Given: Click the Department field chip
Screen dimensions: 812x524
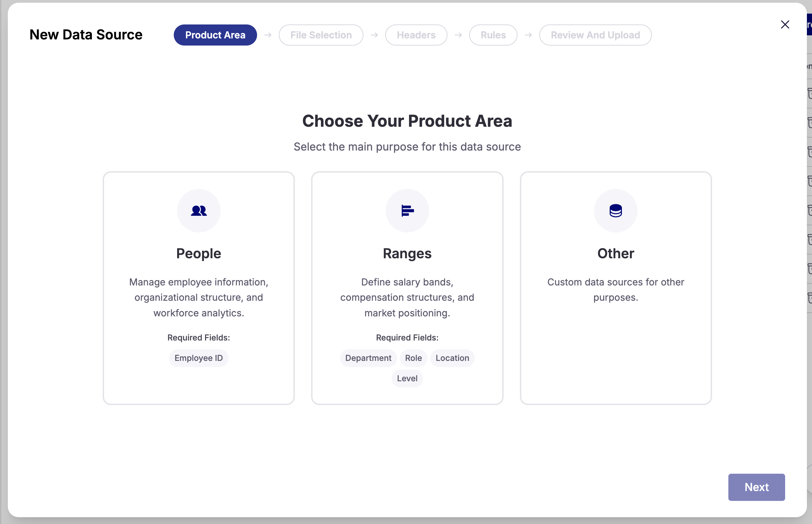Looking at the screenshot, I should pyautogui.click(x=368, y=358).
